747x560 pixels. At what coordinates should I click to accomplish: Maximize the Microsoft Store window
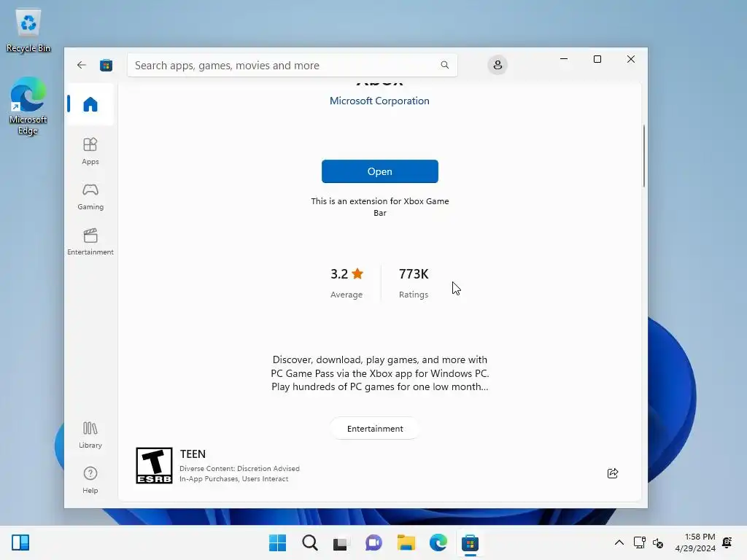tap(597, 59)
